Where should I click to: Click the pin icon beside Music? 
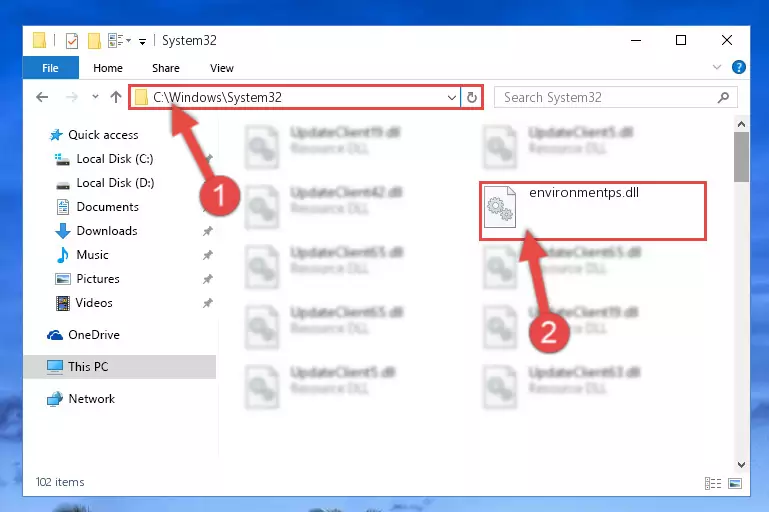point(208,255)
